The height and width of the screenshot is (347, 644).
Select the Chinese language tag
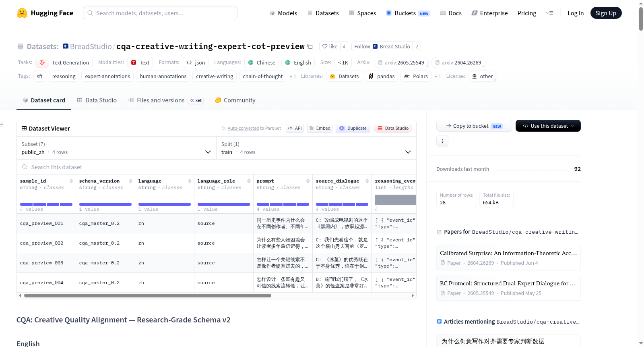coord(262,62)
